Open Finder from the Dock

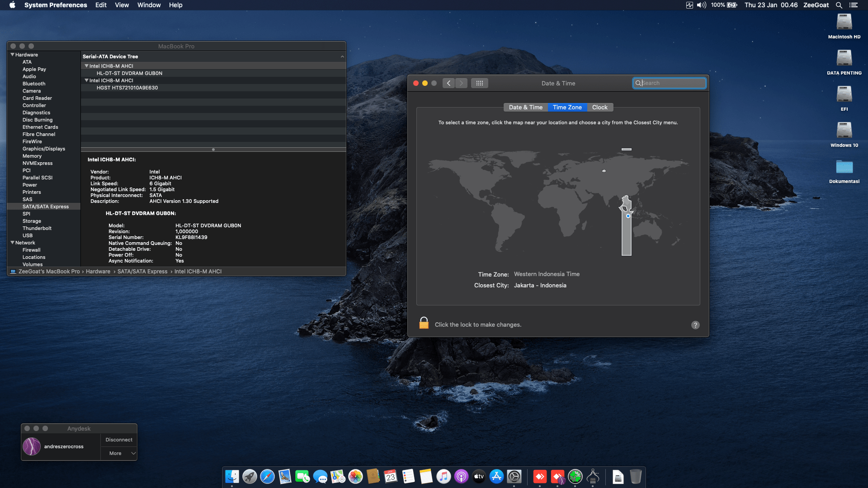232,476
